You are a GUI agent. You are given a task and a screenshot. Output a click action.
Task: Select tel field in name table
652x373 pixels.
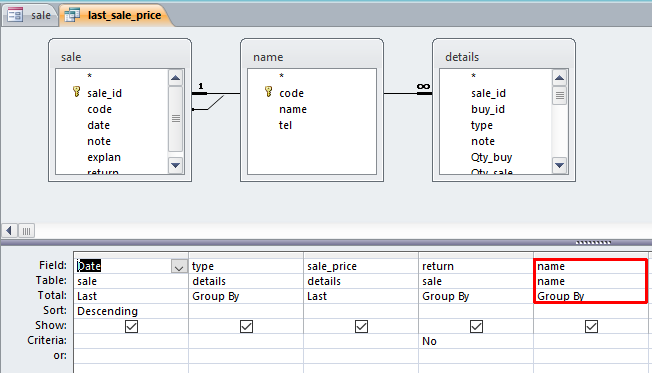[285, 125]
